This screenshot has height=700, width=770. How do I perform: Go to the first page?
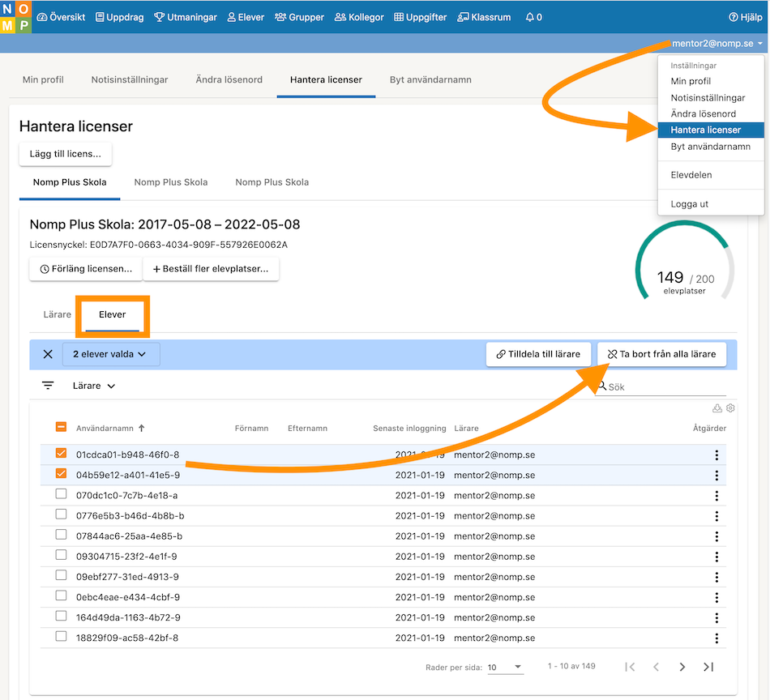pyautogui.click(x=630, y=667)
